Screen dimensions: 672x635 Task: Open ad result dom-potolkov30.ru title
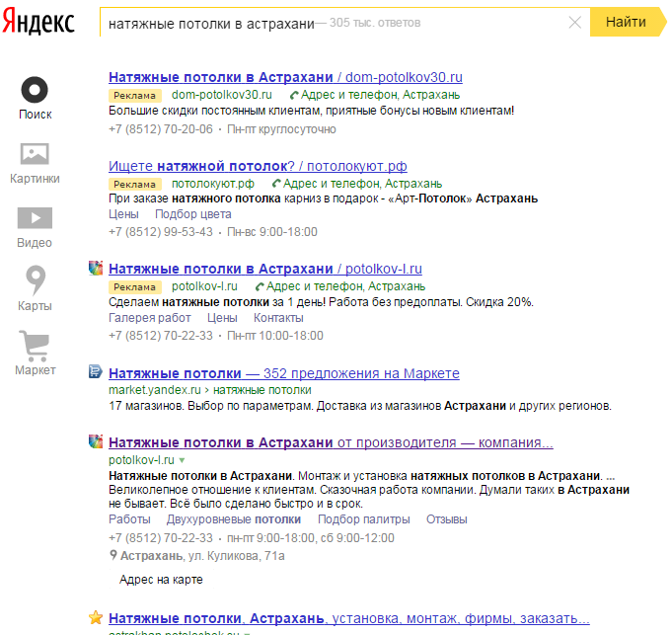point(285,77)
